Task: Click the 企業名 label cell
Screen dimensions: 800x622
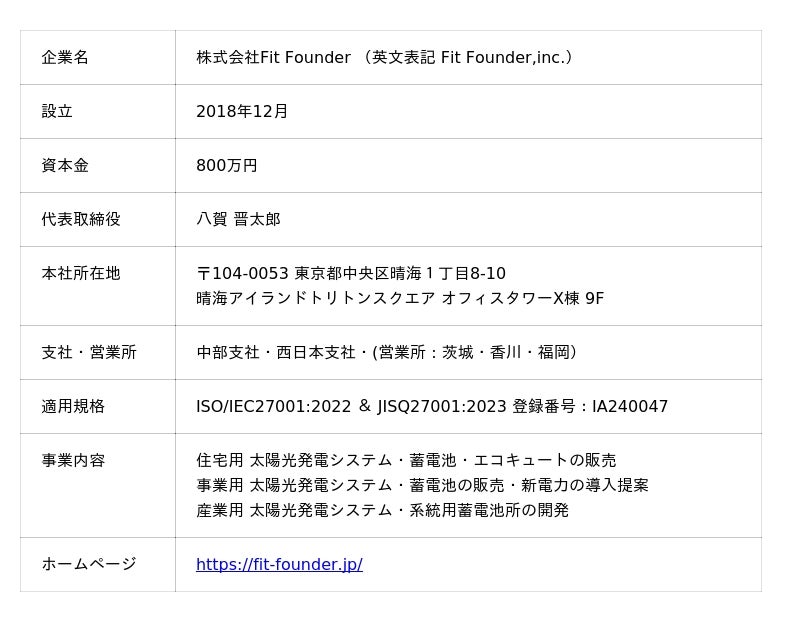Action: click(x=65, y=57)
